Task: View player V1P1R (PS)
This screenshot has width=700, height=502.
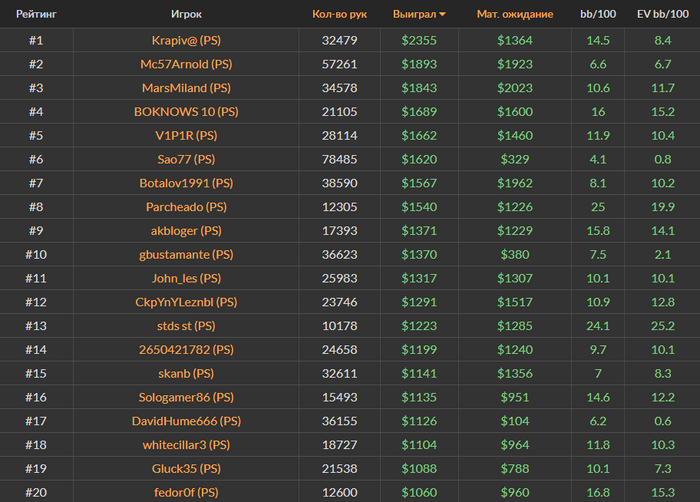Action: (x=186, y=135)
